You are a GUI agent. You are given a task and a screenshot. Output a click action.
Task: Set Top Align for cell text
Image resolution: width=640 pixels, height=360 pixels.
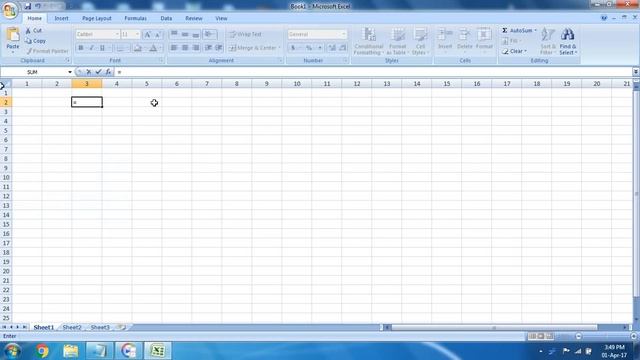174,34
